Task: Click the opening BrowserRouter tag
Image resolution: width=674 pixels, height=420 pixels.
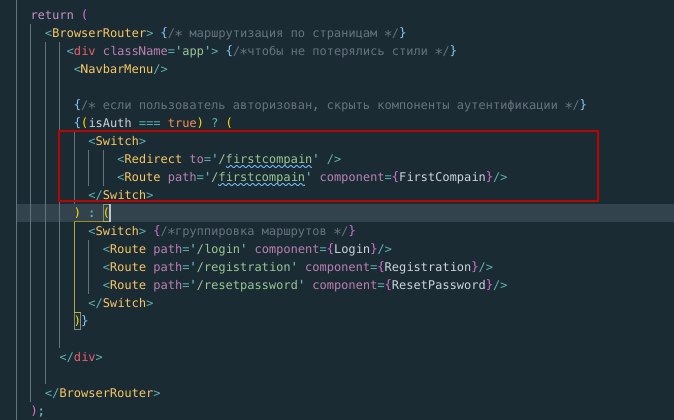Action: coord(99,33)
